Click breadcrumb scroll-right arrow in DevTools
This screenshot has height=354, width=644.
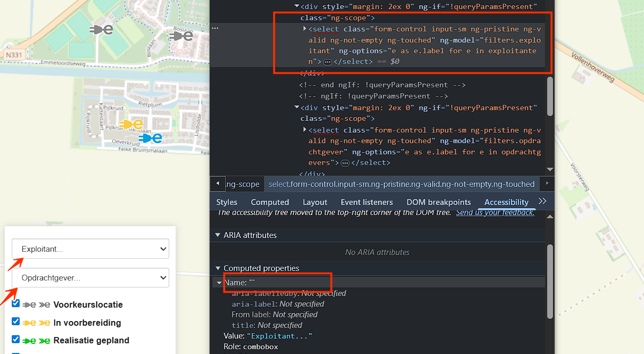(x=547, y=184)
